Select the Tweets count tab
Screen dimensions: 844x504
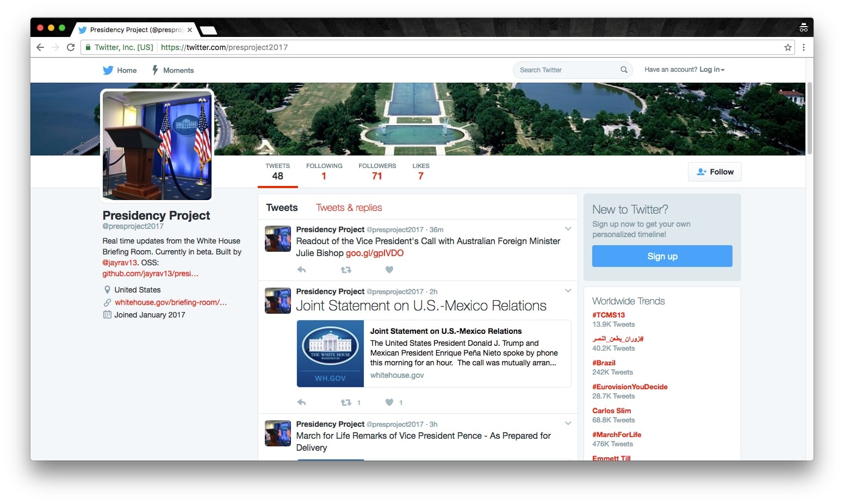pos(278,172)
